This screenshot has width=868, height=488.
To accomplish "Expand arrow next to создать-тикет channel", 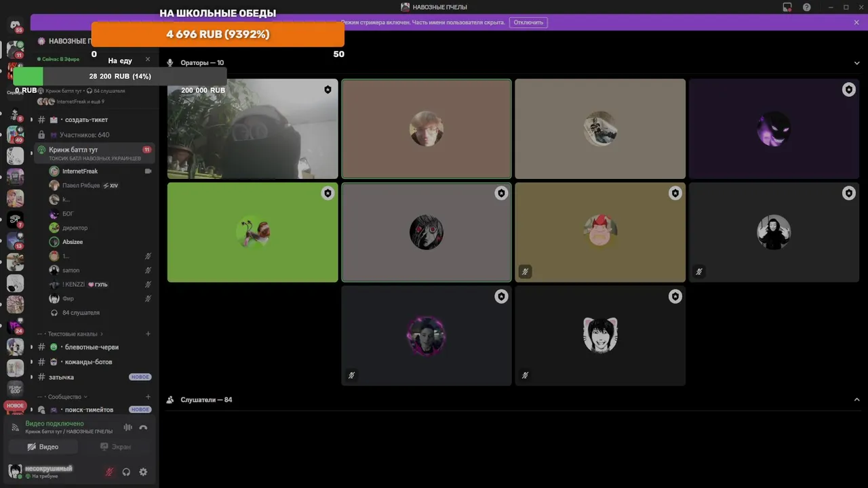I will [31, 120].
